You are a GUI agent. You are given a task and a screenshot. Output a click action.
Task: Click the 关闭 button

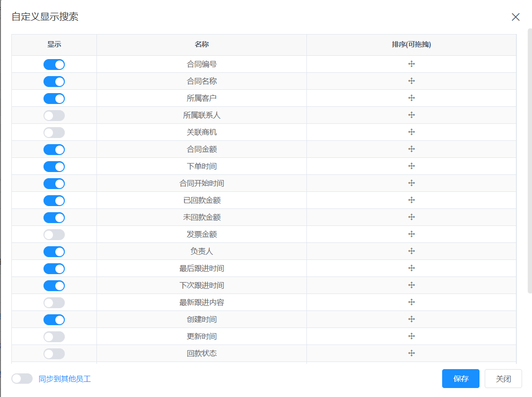(x=503, y=379)
